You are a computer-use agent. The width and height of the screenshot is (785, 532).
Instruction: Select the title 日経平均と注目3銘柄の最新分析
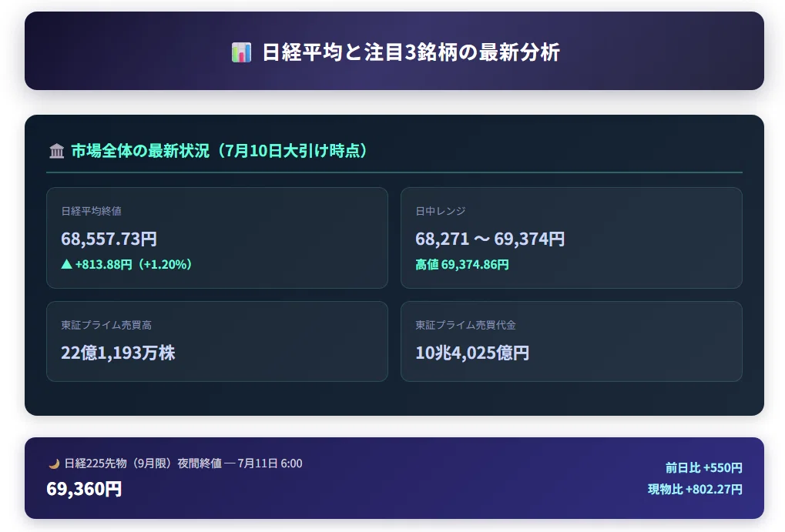click(x=411, y=52)
